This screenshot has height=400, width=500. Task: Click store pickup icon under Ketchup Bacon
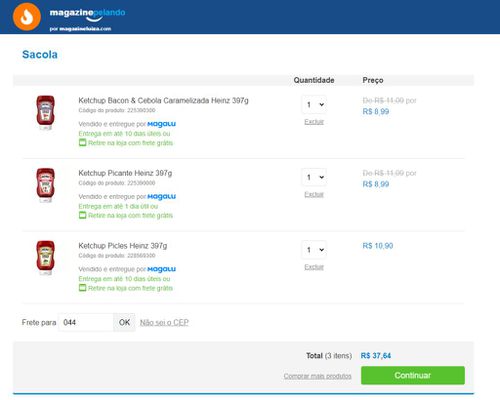82,143
